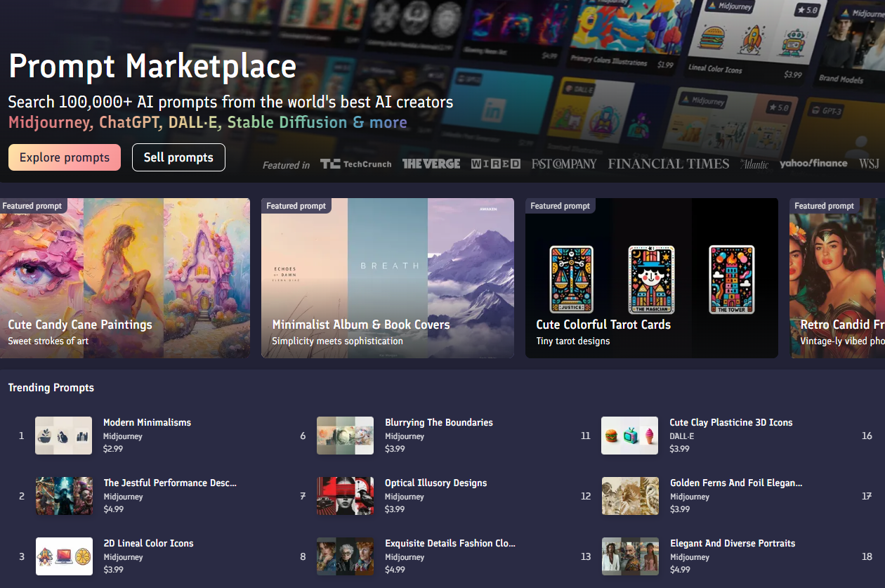Open Blurrying The Boundaries prompt title
This screenshot has height=588, width=885.
click(439, 422)
